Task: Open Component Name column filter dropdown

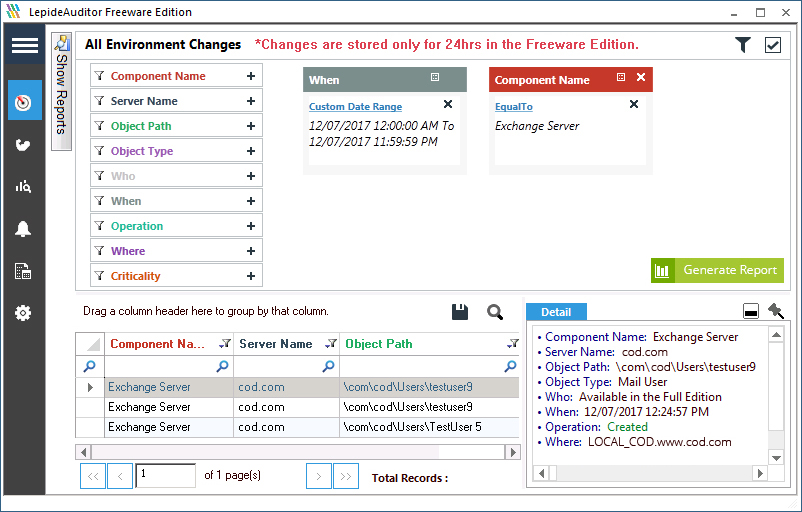Action: [225, 344]
